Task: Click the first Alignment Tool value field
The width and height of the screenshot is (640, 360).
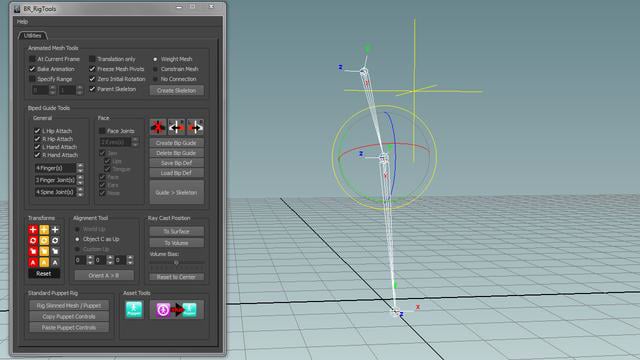Action: click(80, 260)
